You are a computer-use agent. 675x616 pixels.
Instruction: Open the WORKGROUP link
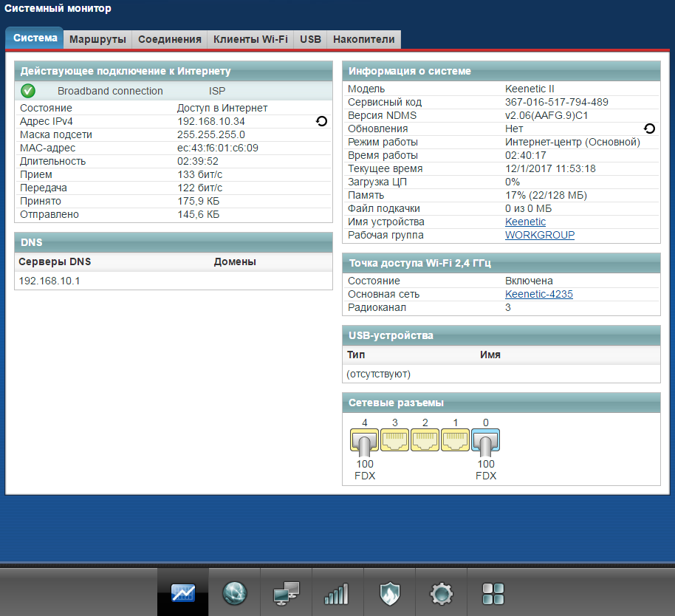(539, 235)
